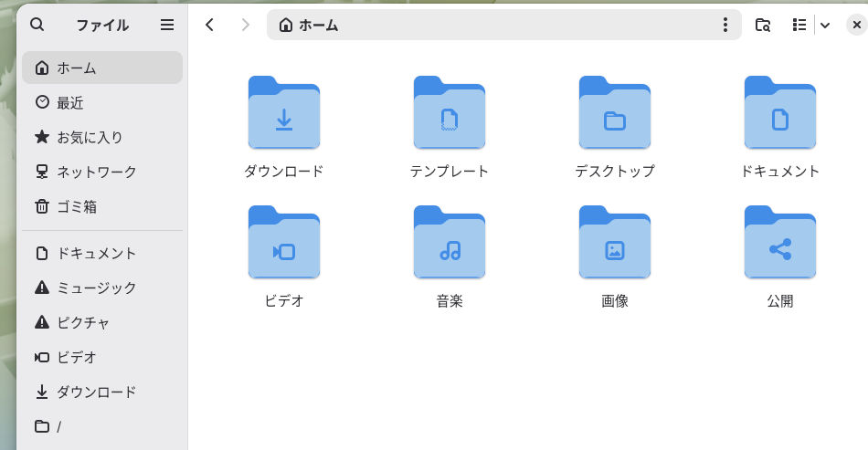This screenshot has width=868, height=450.
Task: Click the ミュージック bookmark with warning icon
Action: pos(102,288)
